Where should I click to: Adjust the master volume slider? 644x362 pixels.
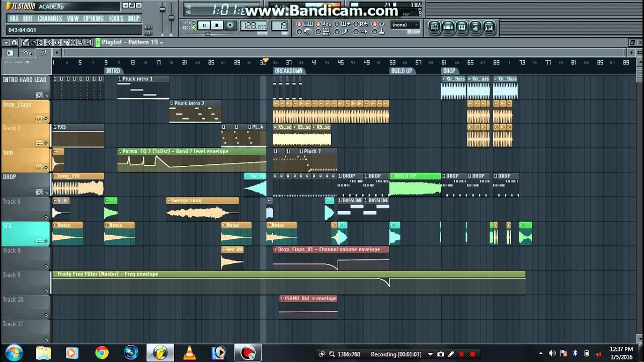point(163,18)
